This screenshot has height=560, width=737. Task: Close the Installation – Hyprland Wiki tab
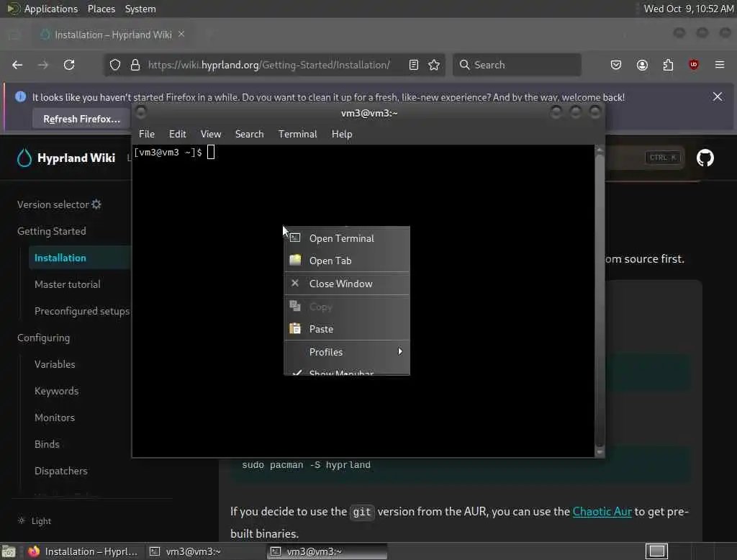pos(181,35)
